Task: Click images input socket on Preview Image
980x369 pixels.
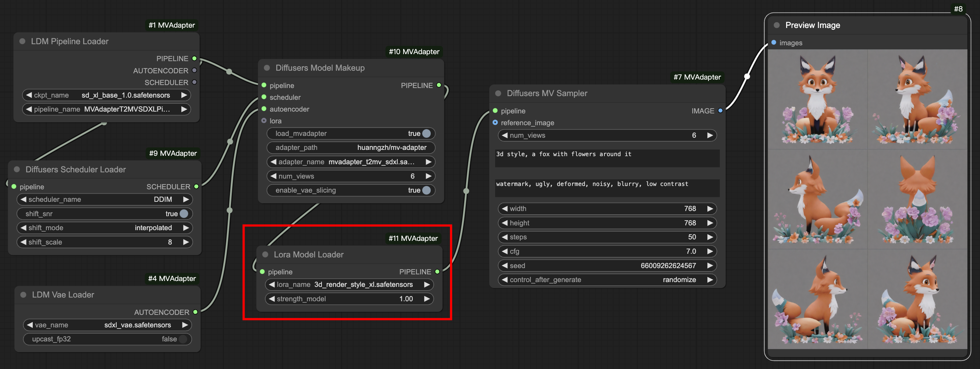Action: click(x=774, y=43)
